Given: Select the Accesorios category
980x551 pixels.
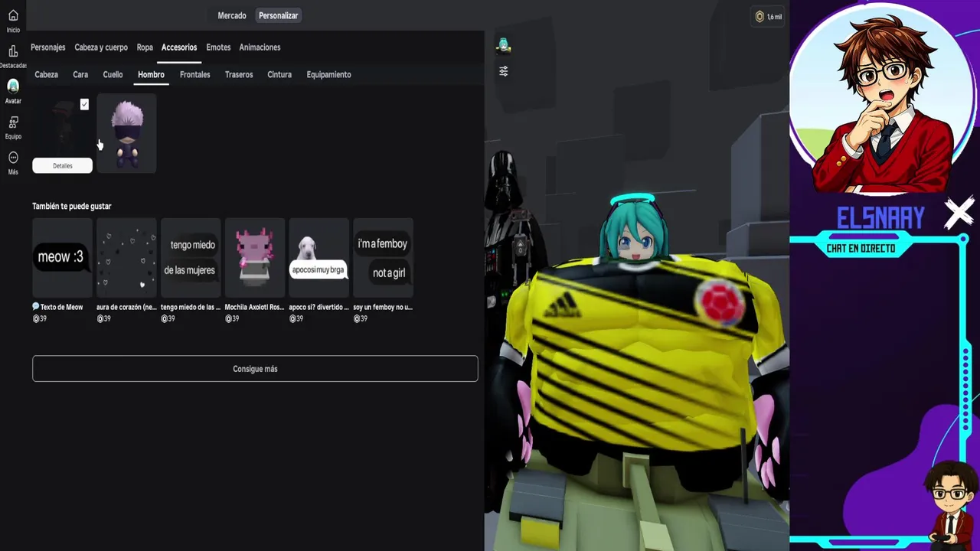Looking at the screenshot, I should click(x=179, y=47).
